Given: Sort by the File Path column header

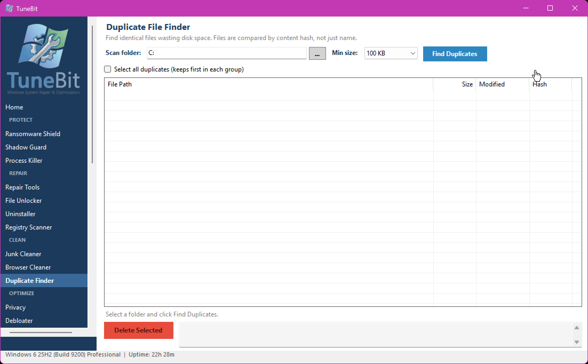Looking at the screenshot, I should click(x=268, y=84).
